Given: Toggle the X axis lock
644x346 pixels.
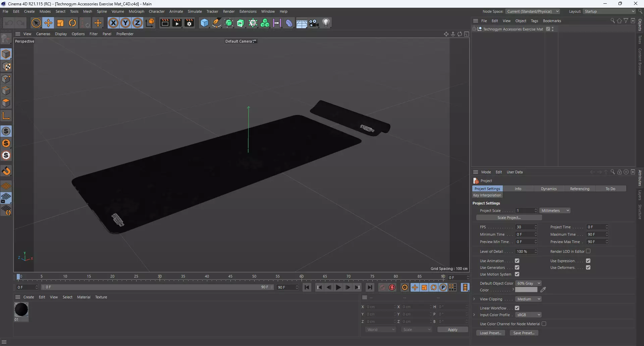Looking at the screenshot, I should 113,23.
